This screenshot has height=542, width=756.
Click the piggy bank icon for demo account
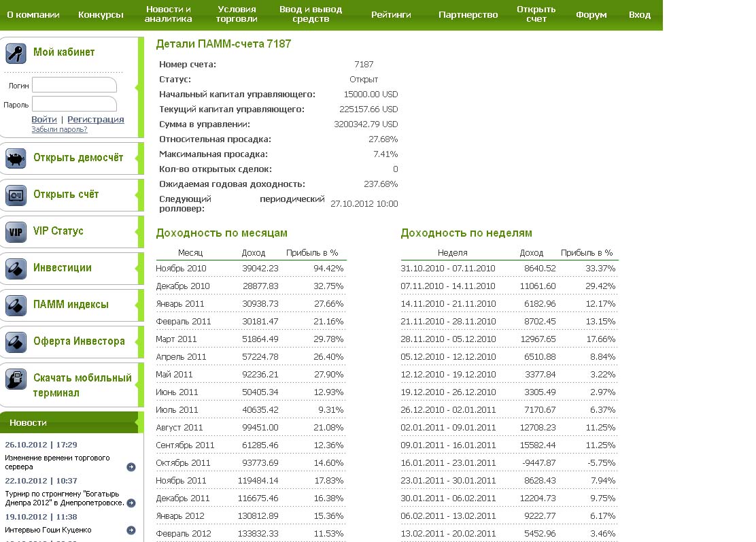[16, 158]
